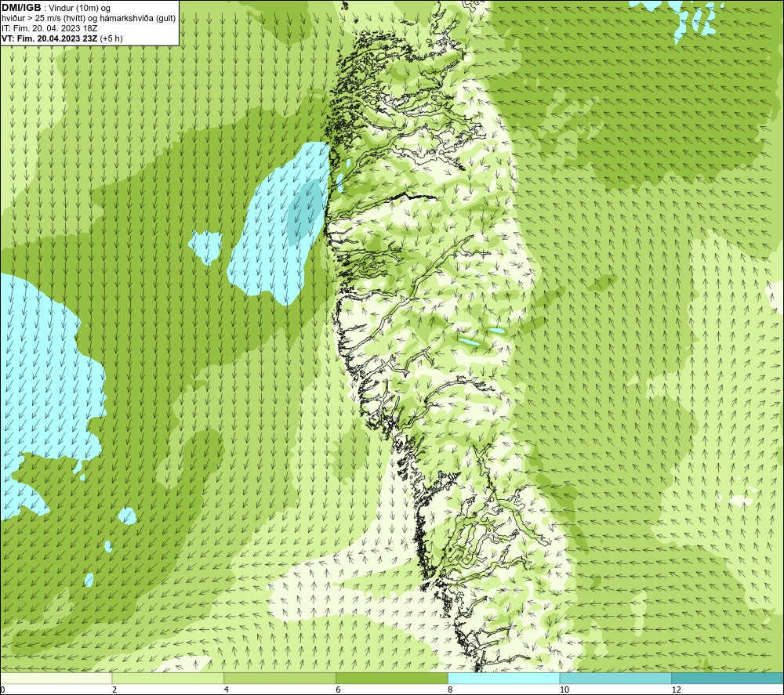Select the light cyan 8–10 scale segment
Screen dimensions: 784x695
tap(504, 678)
